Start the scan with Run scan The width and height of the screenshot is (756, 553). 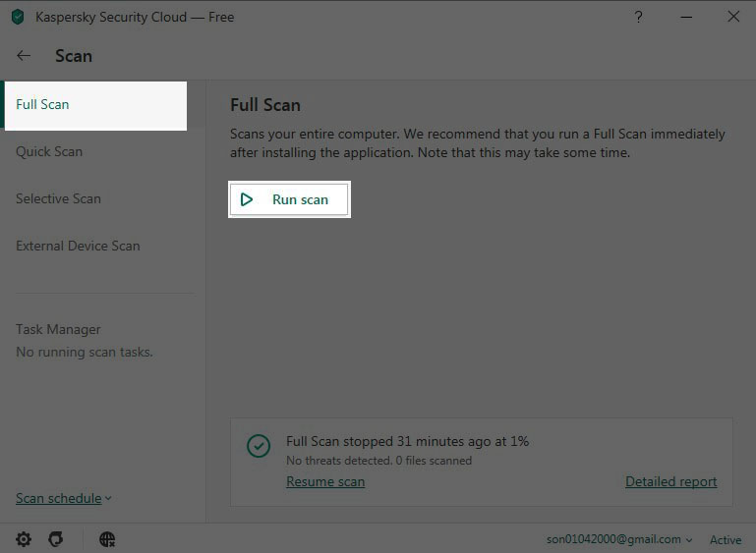pyautogui.click(x=289, y=199)
